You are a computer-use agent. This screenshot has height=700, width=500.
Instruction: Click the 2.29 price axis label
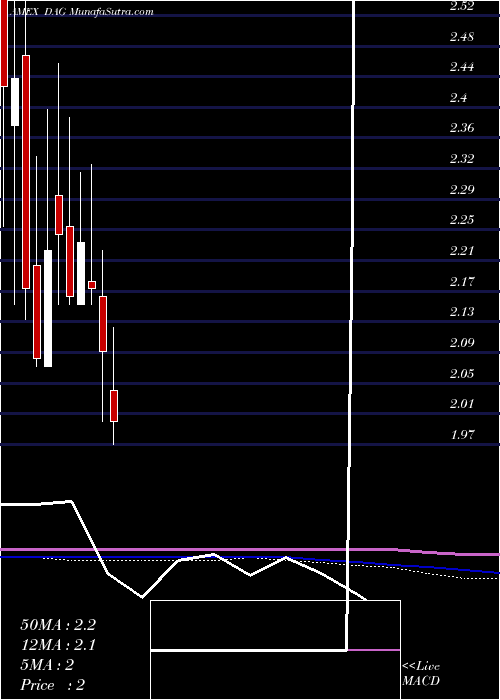point(462,189)
